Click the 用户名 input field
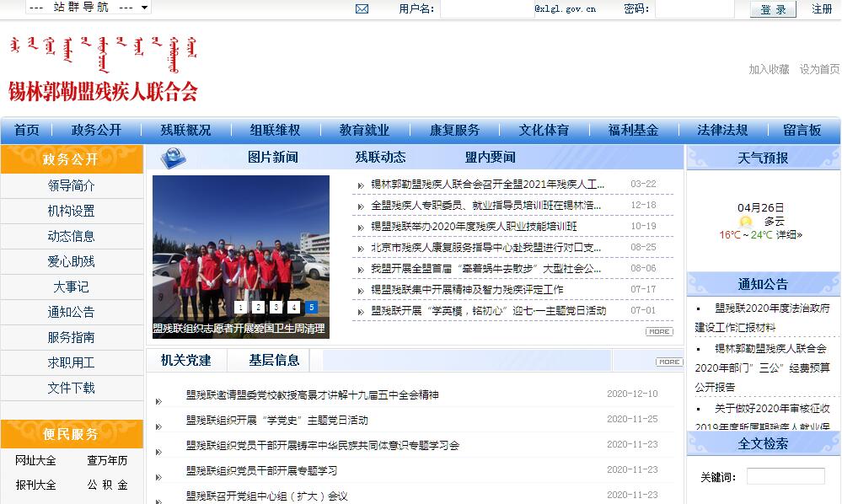 coord(486,9)
